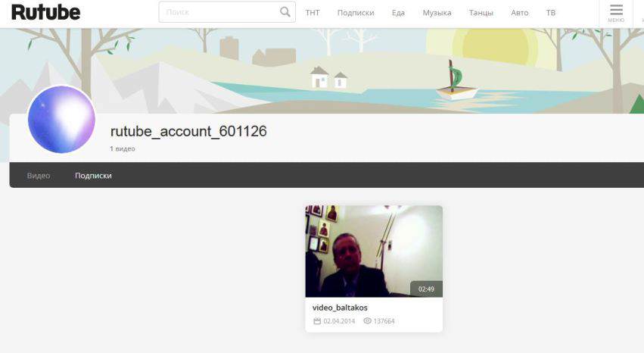The image size is (644, 353).
Task: Open the video_baltakos thumbnail
Action: coord(374,251)
